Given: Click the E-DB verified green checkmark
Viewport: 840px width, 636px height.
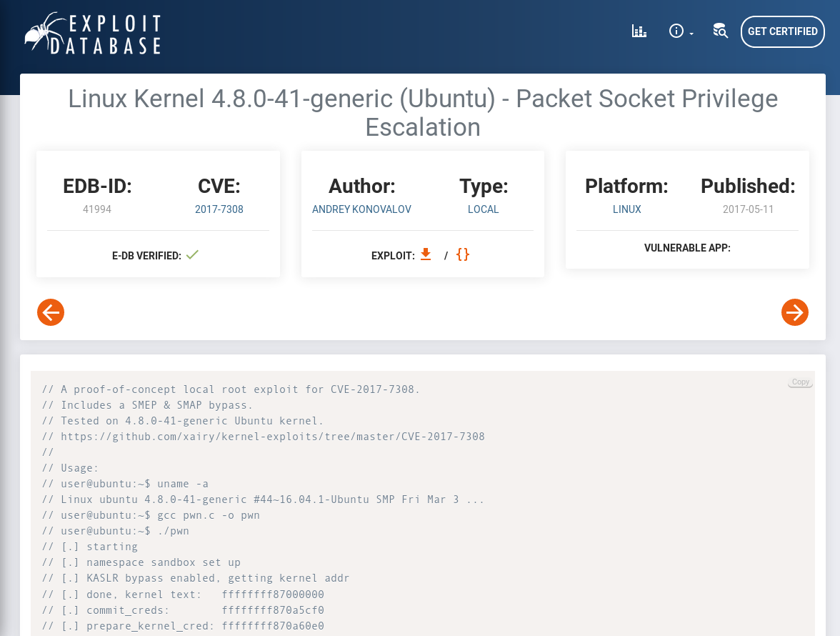Looking at the screenshot, I should (x=192, y=255).
